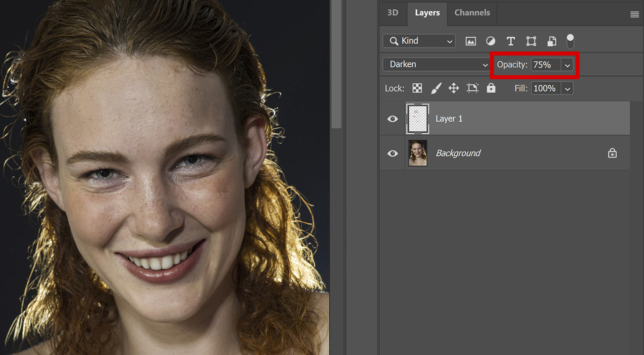The height and width of the screenshot is (355, 644).
Task: Switch to the Channels tab
Action: point(472,13)
